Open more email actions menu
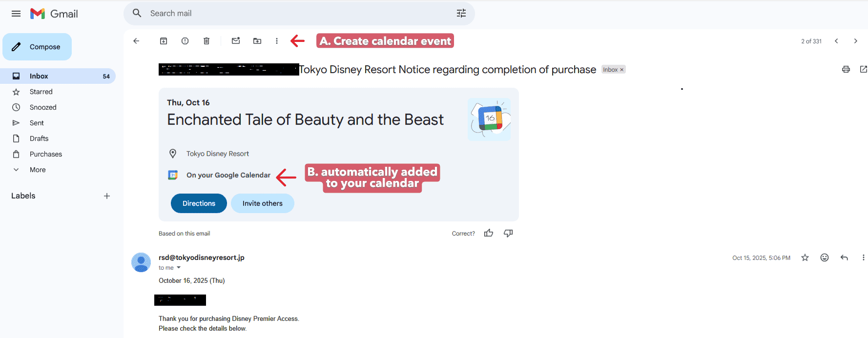Image resolution: width=868 pixels, height=338 pixels. click(277, 41)
